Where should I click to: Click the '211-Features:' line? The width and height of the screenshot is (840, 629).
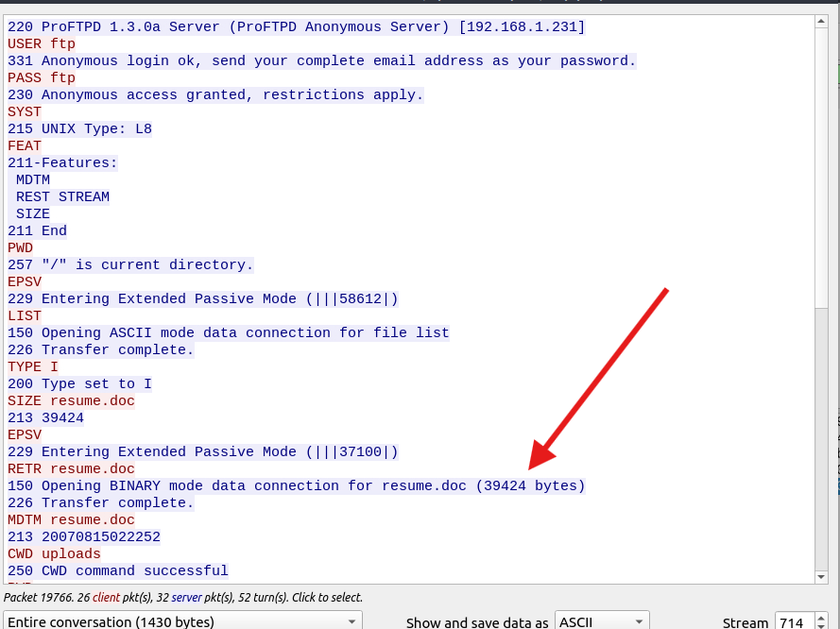point(62,162)
